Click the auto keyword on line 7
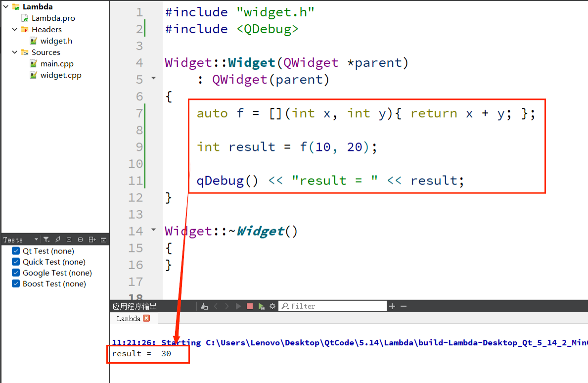 (212, 113)
